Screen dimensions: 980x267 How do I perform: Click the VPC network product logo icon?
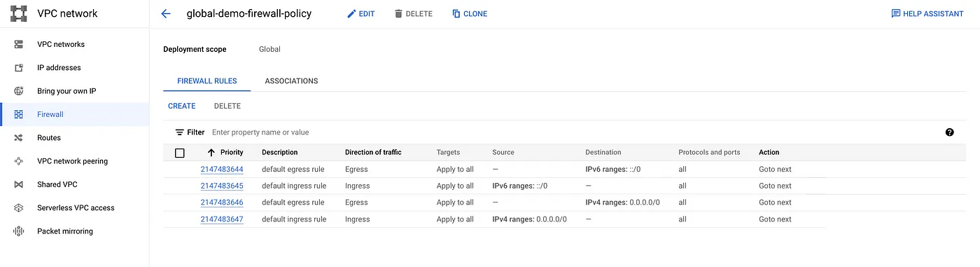18,13
